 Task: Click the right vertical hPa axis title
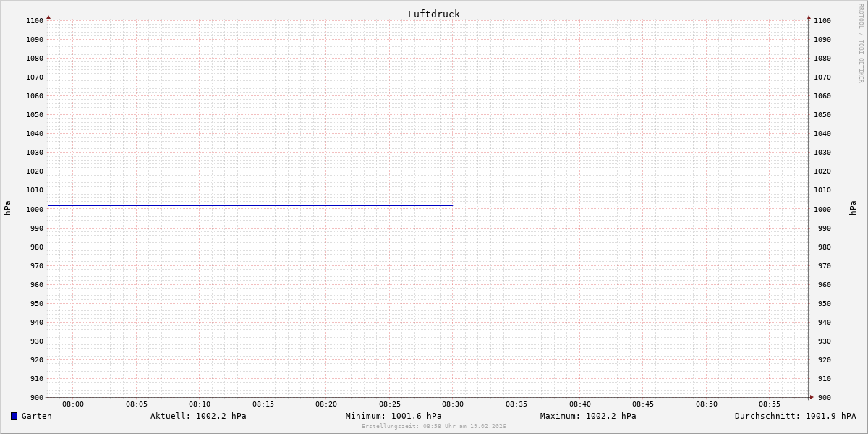point(853,208)
